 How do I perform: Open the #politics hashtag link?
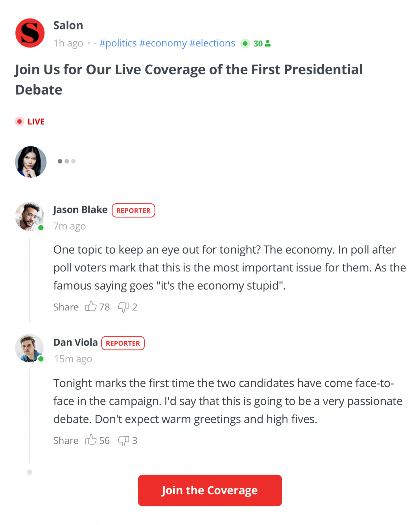click(118, 43)
